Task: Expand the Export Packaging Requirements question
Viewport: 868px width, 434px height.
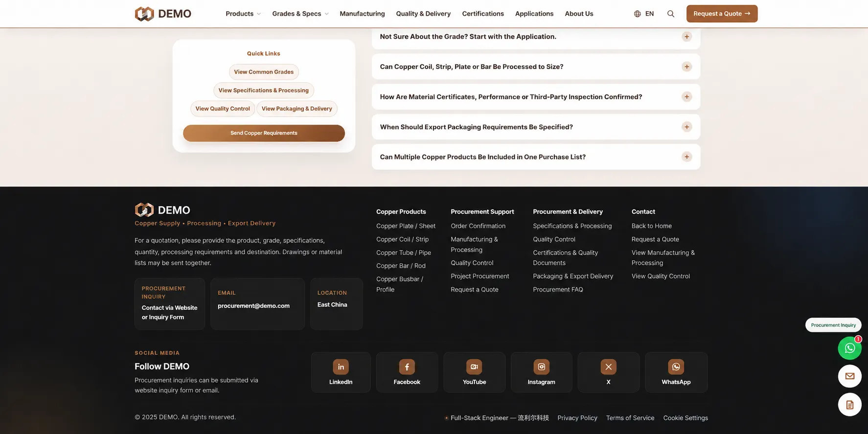Action: tap(536, 127)
